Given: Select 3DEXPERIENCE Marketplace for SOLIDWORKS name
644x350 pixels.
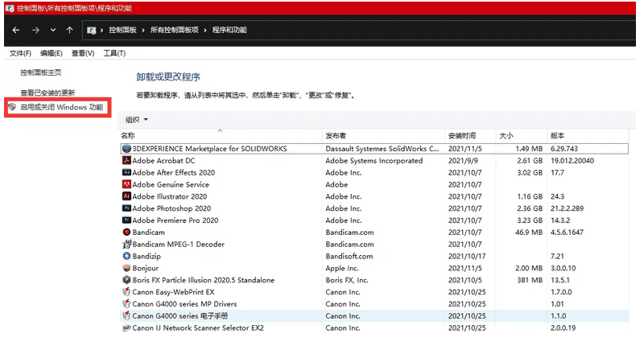Looking at the screenshot, I should click(x=209, y=149).
